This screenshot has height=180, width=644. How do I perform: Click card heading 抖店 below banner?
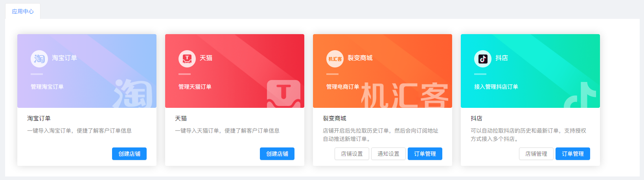(x=477, y=118)
